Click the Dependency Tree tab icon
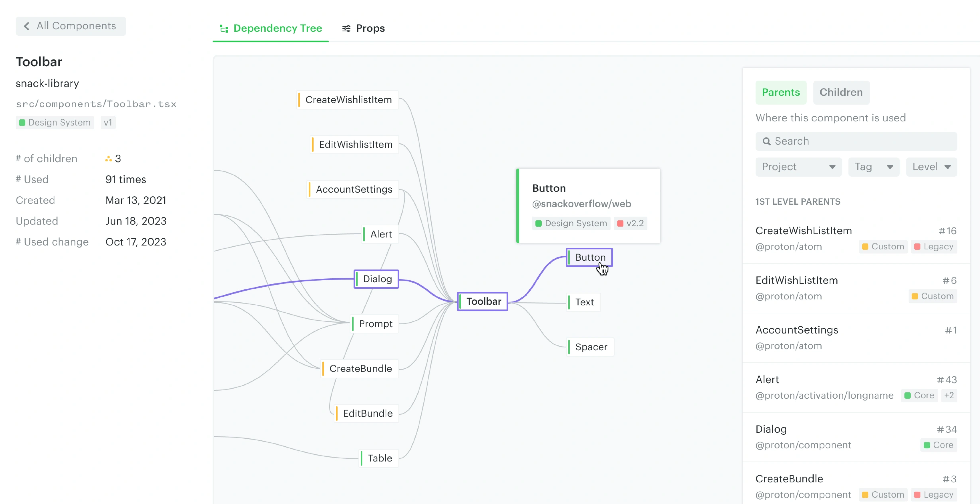Viewport: 980px width, 504px height. [224, 28]
